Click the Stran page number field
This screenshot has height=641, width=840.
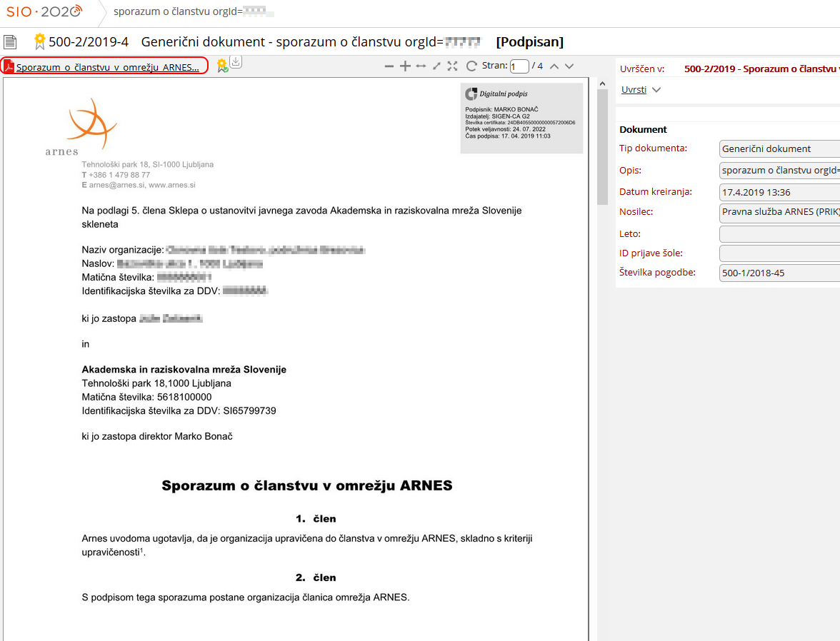click(519, 66)
